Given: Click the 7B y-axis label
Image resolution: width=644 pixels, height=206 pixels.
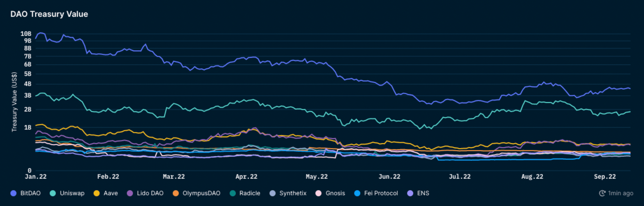Looking at the screenshot, I should point(28,56).
